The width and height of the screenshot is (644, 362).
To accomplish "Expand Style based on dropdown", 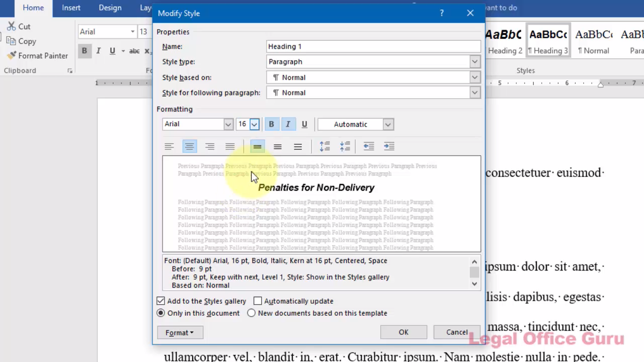I will point(474,77).
